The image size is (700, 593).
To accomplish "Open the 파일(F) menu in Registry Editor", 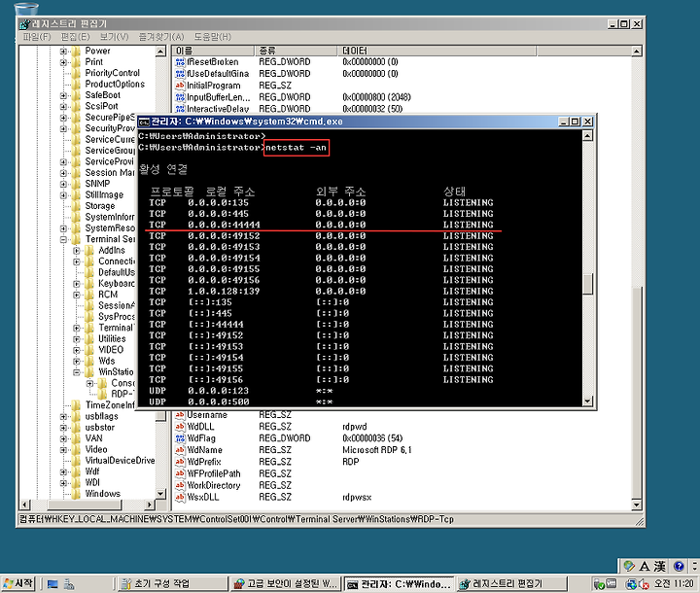I will click(37, 37).
